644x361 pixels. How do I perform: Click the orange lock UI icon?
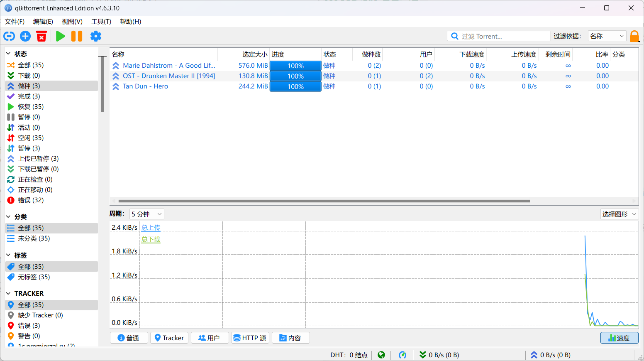coord(634,37)
